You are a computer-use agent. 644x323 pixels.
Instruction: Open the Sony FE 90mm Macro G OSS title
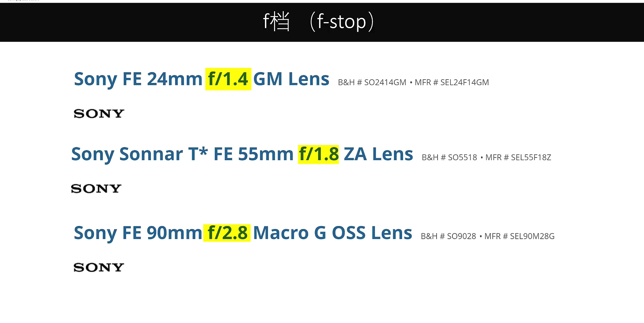138,233
